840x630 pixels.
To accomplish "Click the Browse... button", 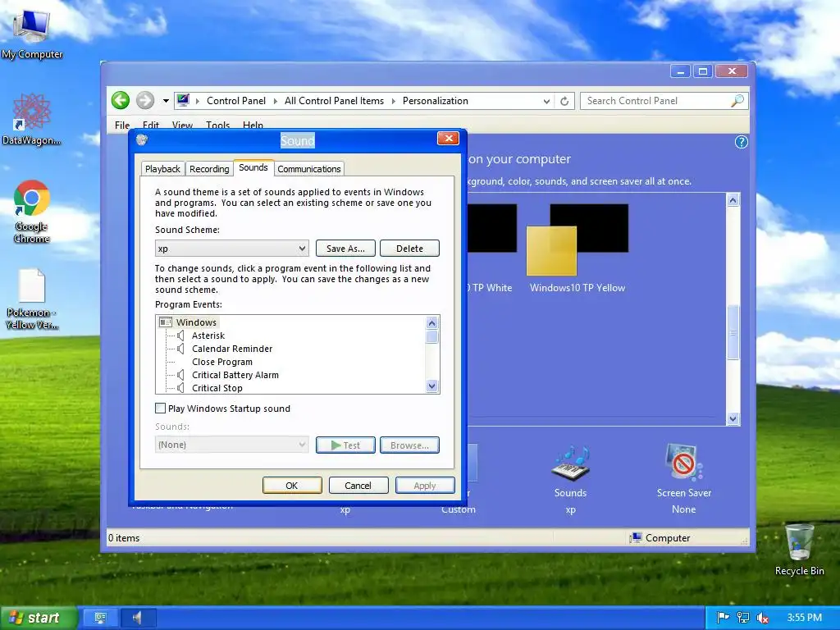I will point(410,445).
